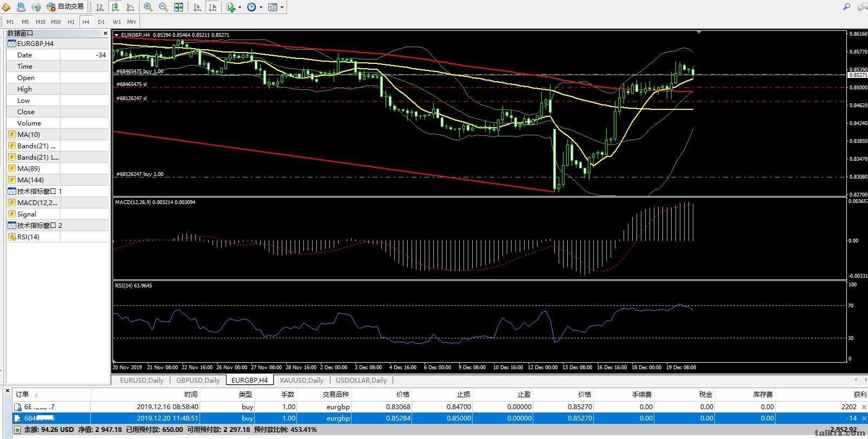Zoom in on the chart
Screen dimensions: 868x439
tap(148, 7)
